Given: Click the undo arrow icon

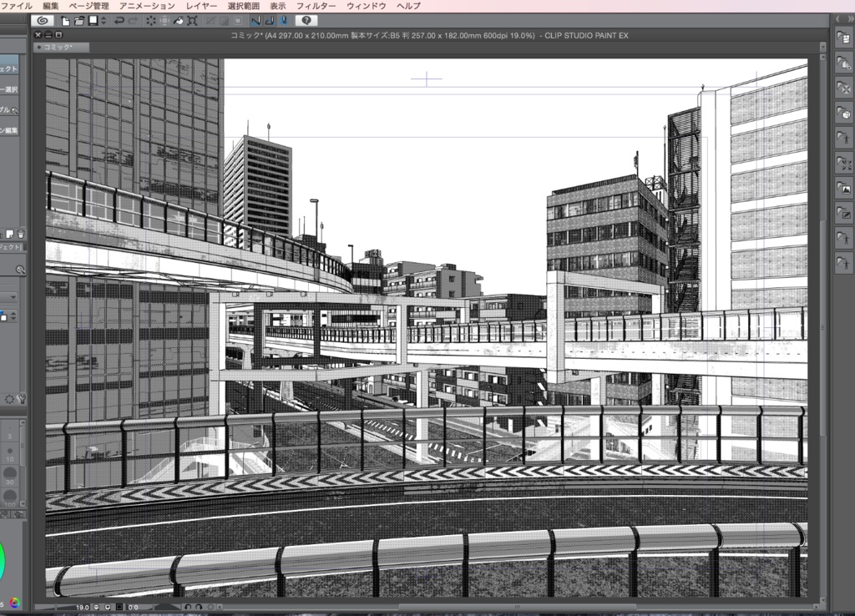Looking at the screenshot, I should tap(119, 21).
